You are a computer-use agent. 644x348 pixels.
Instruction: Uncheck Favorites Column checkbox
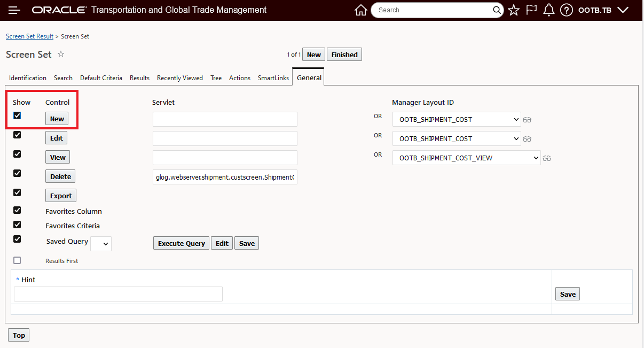[x=17, y=210]
